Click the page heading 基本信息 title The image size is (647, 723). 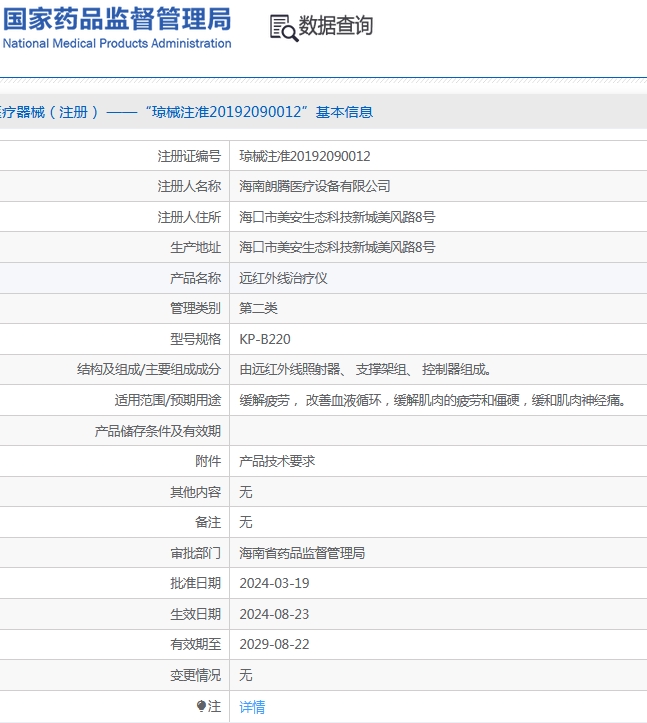point(344,112)
